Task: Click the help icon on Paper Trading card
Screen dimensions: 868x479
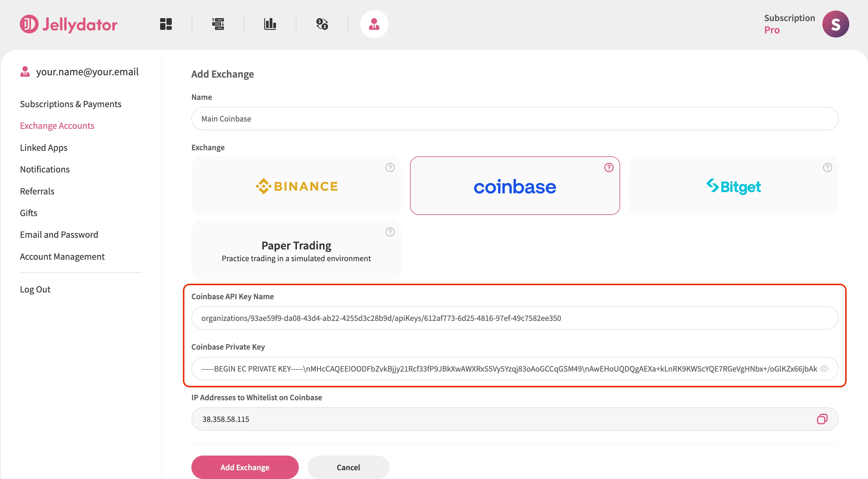Action: pos(390,232)
